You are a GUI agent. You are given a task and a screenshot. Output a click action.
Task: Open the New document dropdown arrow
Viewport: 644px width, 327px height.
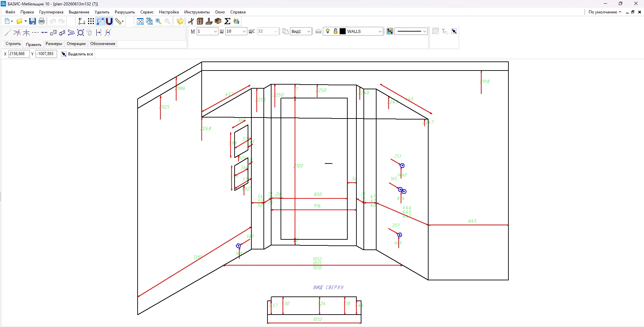click(x=12, y=21)
